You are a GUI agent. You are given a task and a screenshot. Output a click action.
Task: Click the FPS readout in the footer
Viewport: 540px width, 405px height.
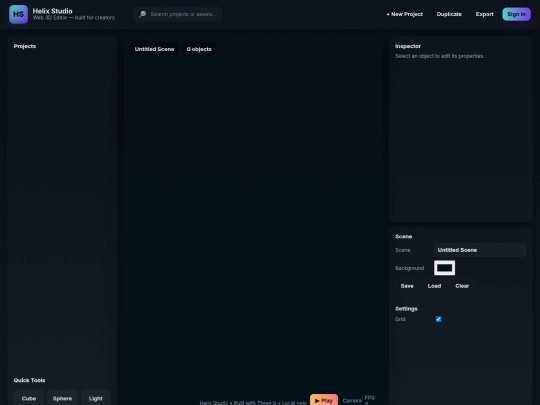pyautogui.click(x=370, y=400)
